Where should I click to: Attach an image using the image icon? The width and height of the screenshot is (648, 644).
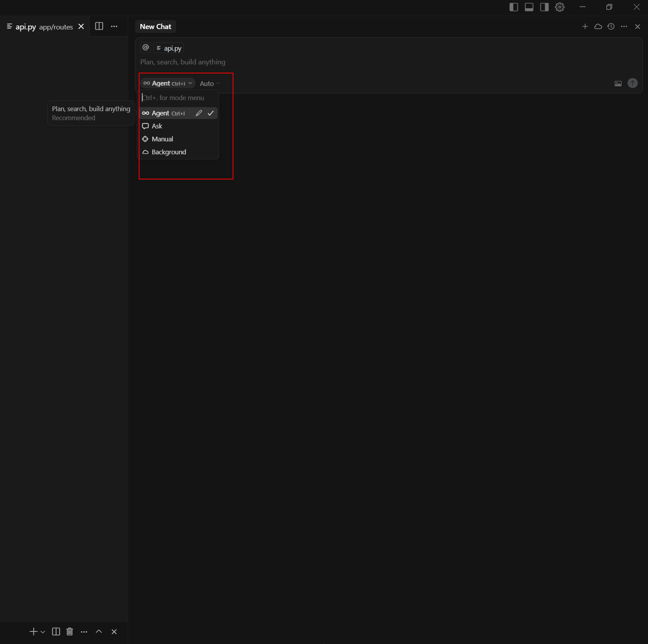coord(618,83)
